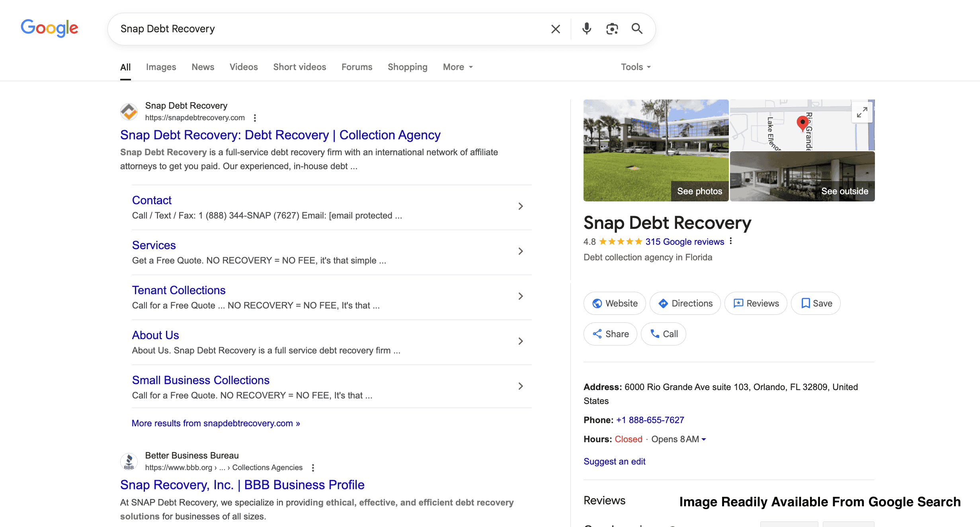Click the Snap Debt Recovery site favicon
Viewport: 980px width, 527px height.
(x=129, y=111)
